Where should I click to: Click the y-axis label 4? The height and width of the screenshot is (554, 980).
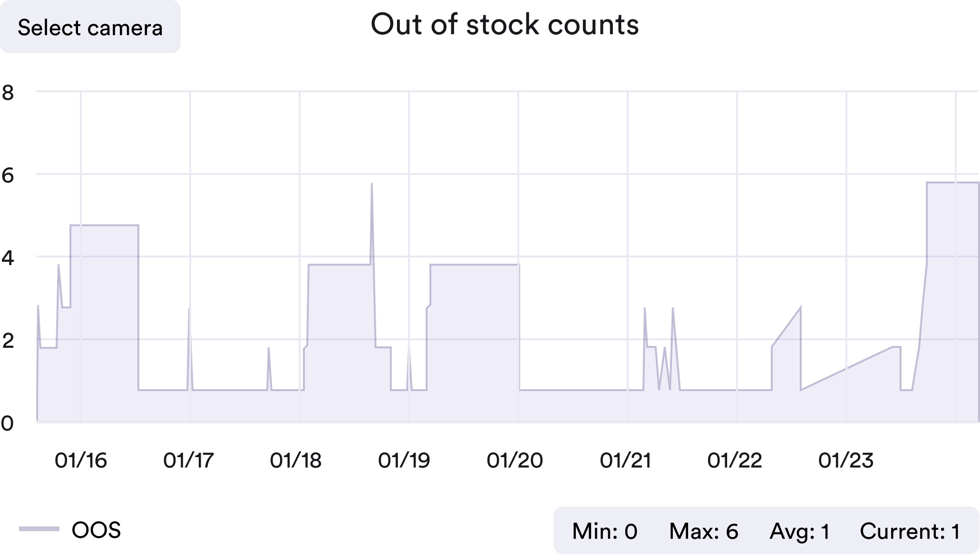click(x=8, y=258)
